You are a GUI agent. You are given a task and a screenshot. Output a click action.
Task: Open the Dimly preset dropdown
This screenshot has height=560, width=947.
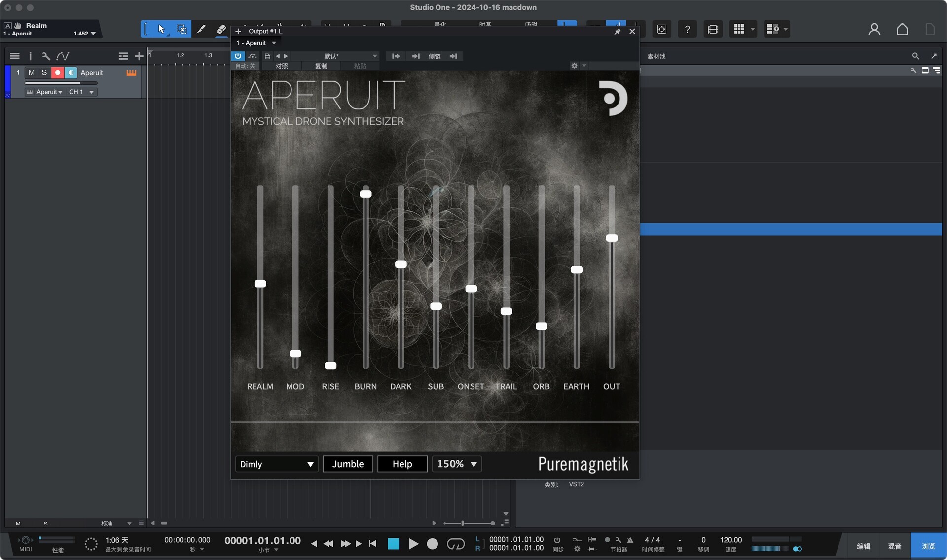(277, 464)
